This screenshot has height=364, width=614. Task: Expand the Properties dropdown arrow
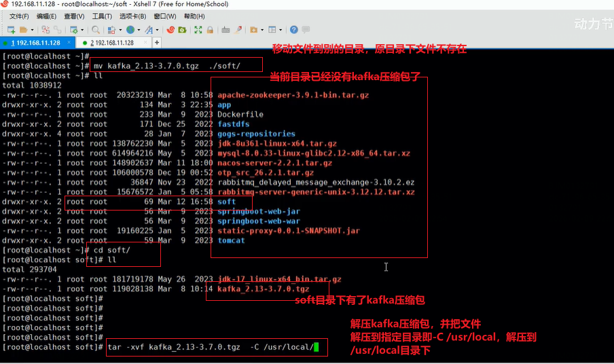pyautogui.click(x=82, y=30)
